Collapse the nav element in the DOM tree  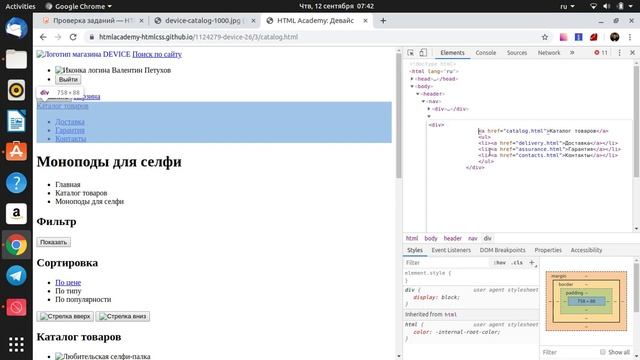(x=424, y=101)
